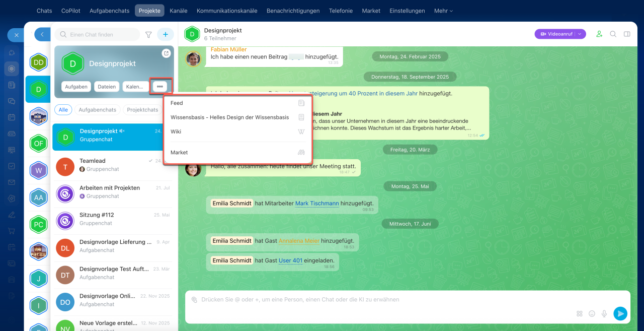Select the Alle filter chip
Viewport: 644px width, 331px height.
pos(63,110)
